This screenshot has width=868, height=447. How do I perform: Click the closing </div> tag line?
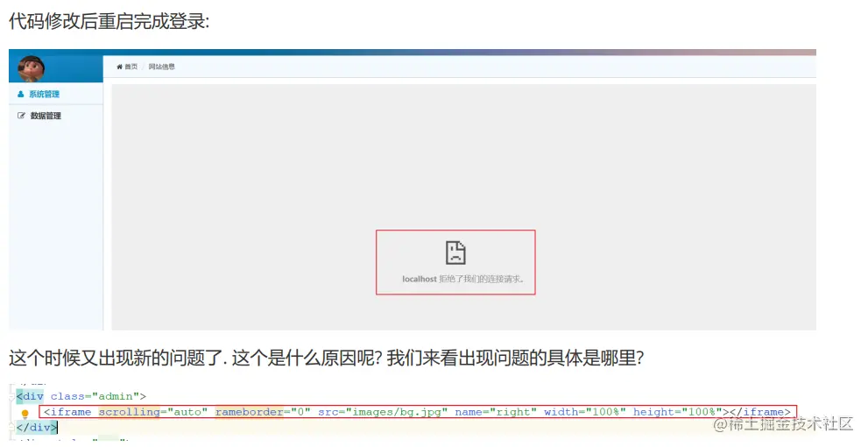click(x=37, y=427)
